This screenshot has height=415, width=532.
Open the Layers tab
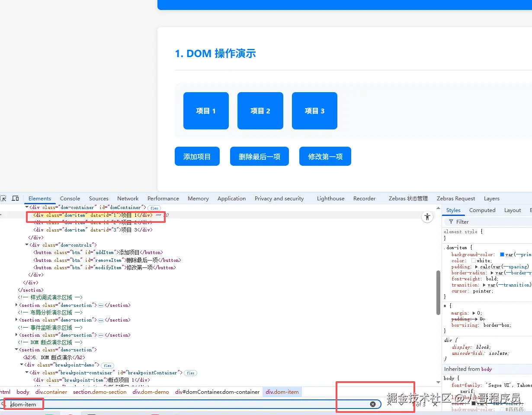[491, 198]
